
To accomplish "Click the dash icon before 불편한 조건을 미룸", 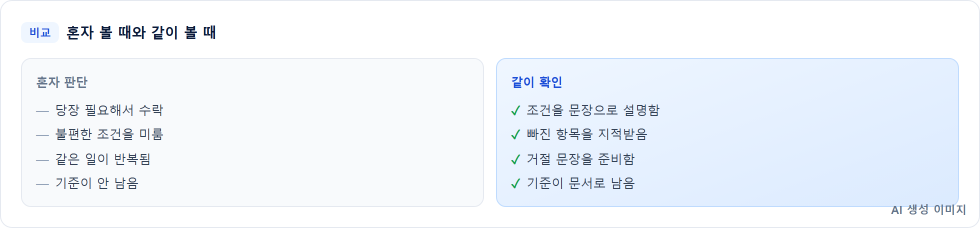I will click(x=42, y=135).
